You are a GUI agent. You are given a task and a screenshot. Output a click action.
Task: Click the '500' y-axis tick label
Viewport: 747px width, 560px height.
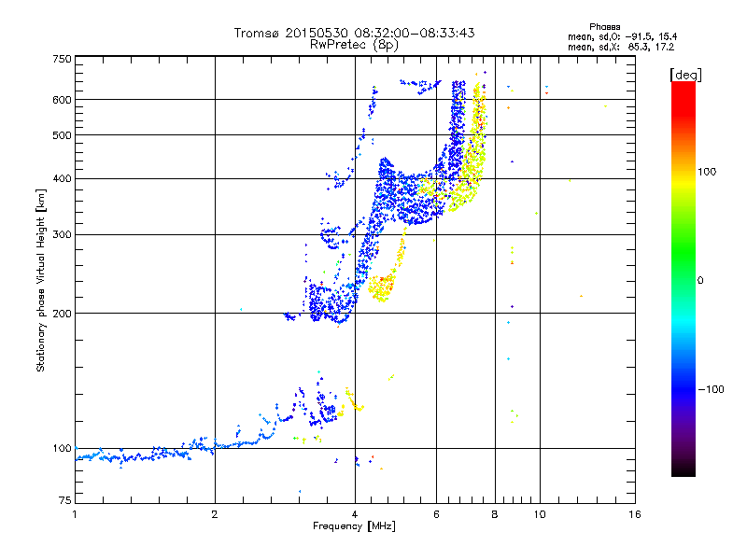62,135
